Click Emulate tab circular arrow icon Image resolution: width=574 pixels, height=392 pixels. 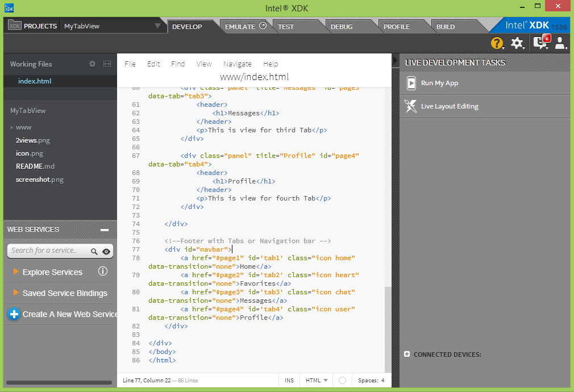pos(263,25)
